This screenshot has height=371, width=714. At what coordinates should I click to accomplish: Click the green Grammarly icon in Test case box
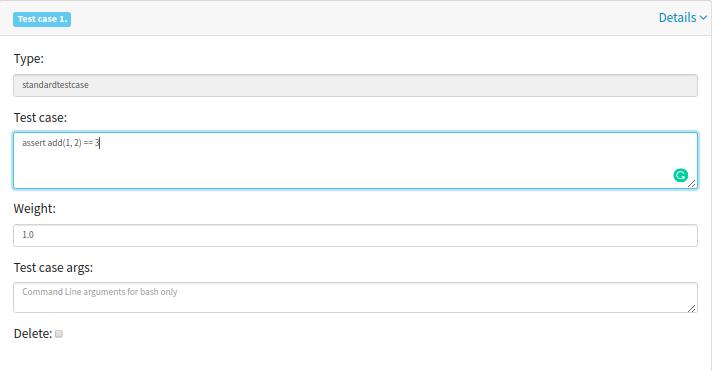[680, 175]
